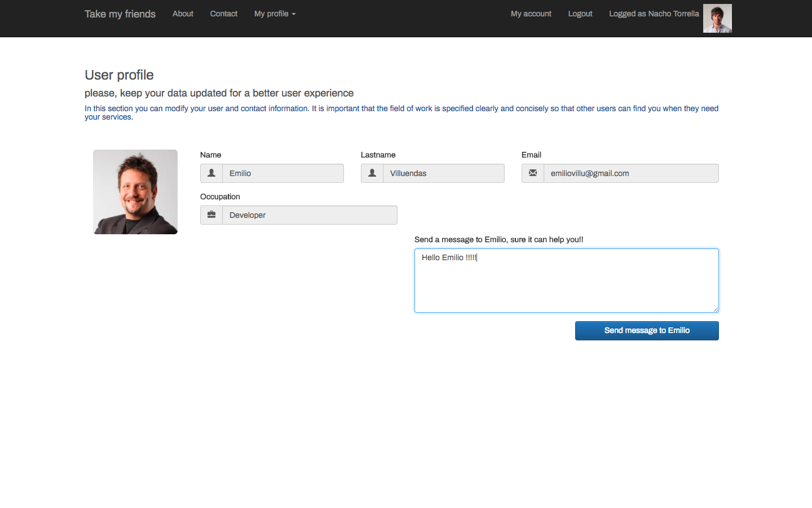Open My account
The width and height of the screenshot is (812, 508).
tap(531, 14)
